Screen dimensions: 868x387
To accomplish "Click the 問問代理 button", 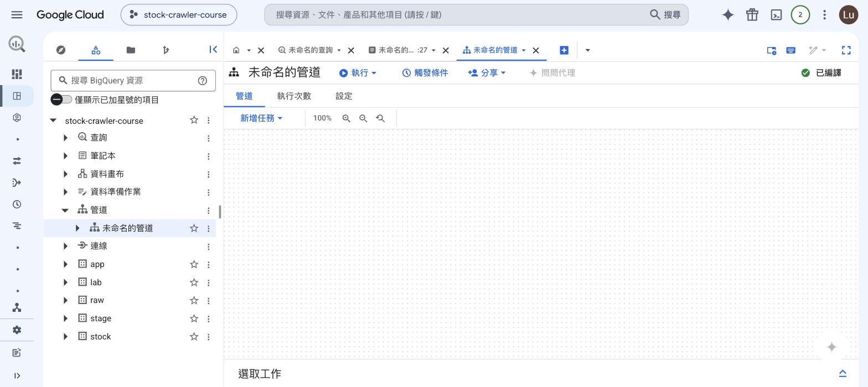I will point(552,73).
